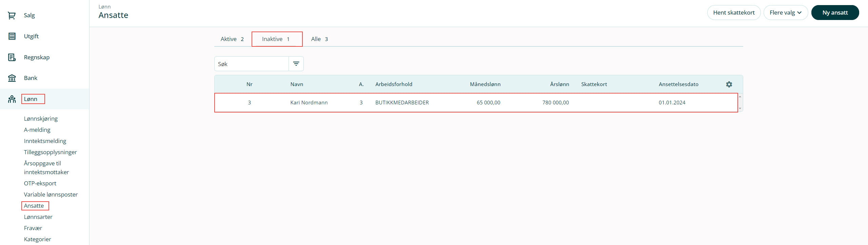
Task: Click the Ny ansatt button
Action: tap(835, 13)
